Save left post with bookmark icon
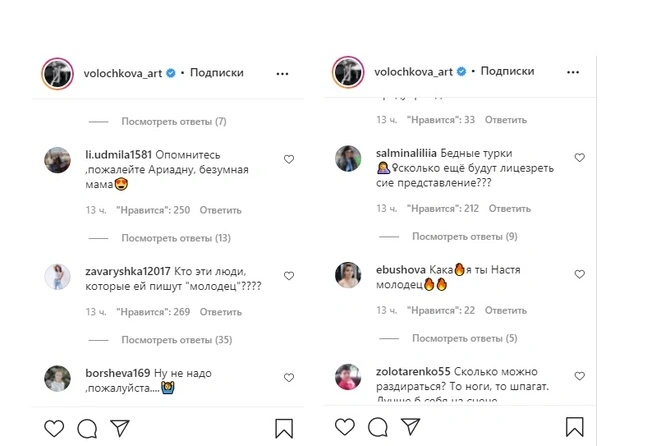Image resolution: width=670 pixels, height=446 pixels. [282, 430]
